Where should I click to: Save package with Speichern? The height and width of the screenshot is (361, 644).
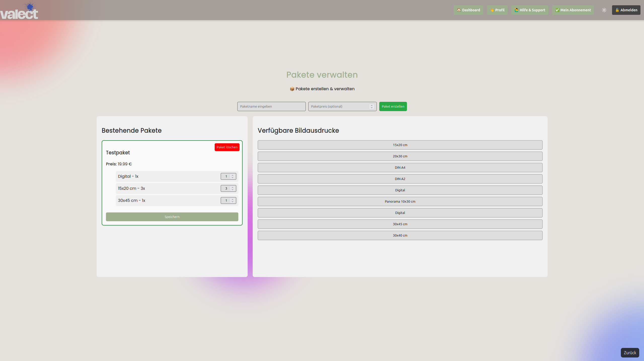[172, 217]
